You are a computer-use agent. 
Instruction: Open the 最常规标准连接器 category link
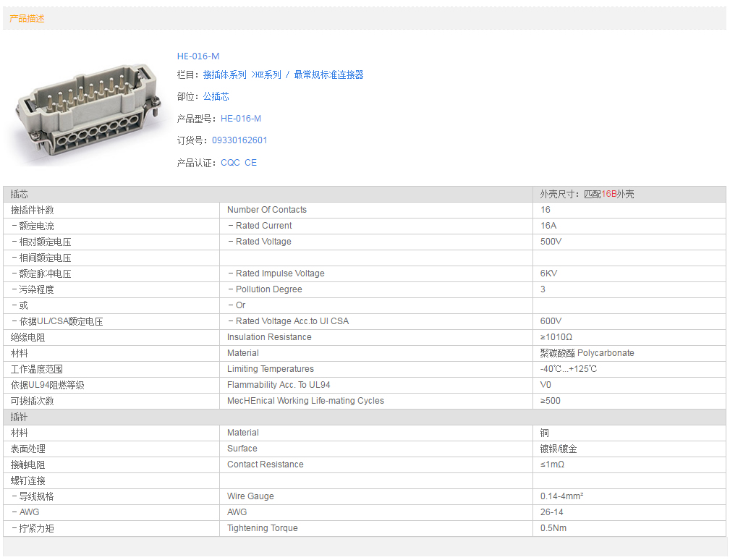(x=328, y=75)
